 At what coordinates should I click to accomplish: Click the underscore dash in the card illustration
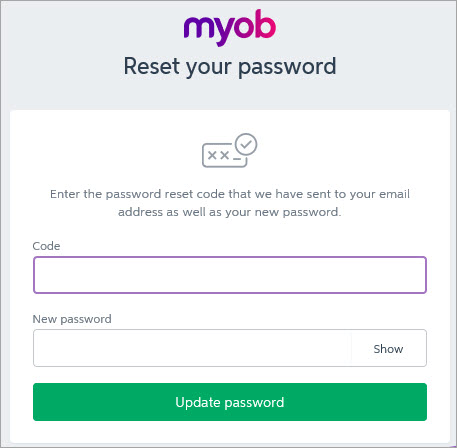tap(237, 159)
